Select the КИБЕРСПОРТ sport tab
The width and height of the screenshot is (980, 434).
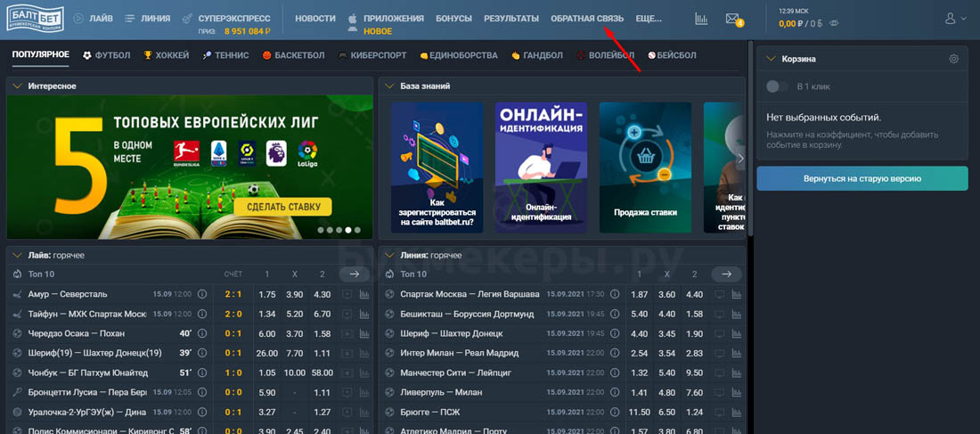pyautogui.click(x=372, y=55)
